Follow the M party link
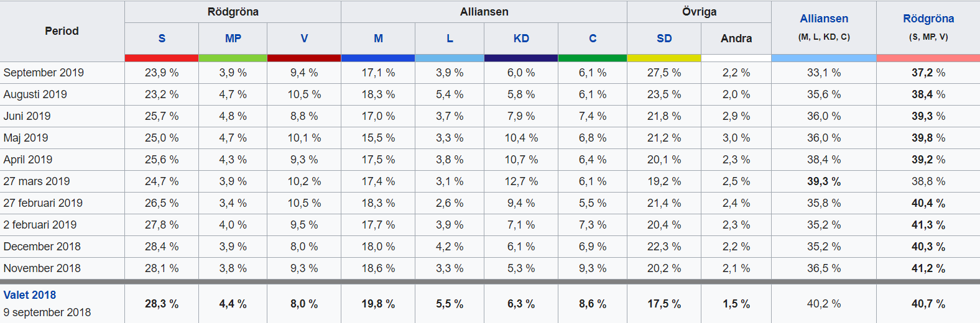Viewport: 980px width, 323px height. pos(378,39)
